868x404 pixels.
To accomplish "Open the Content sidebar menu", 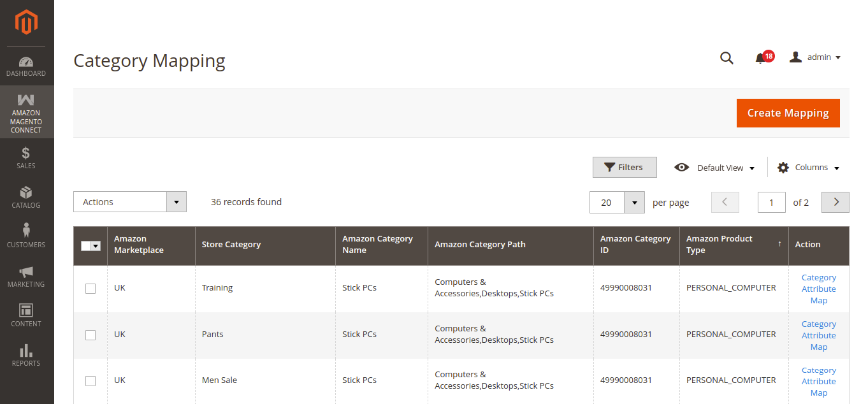I will (x=27, y=316).
